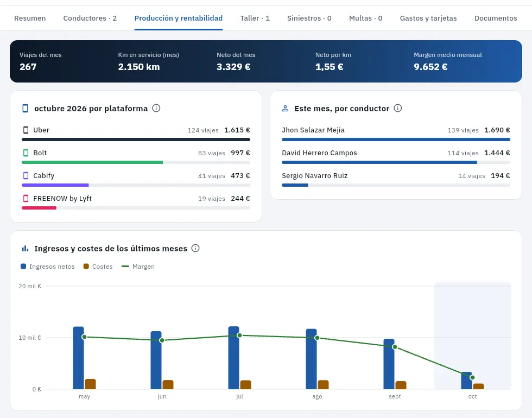Viewport: 532px width, 418px height.
Task: Open the Documentos tab
Action: tap(495, 18)
